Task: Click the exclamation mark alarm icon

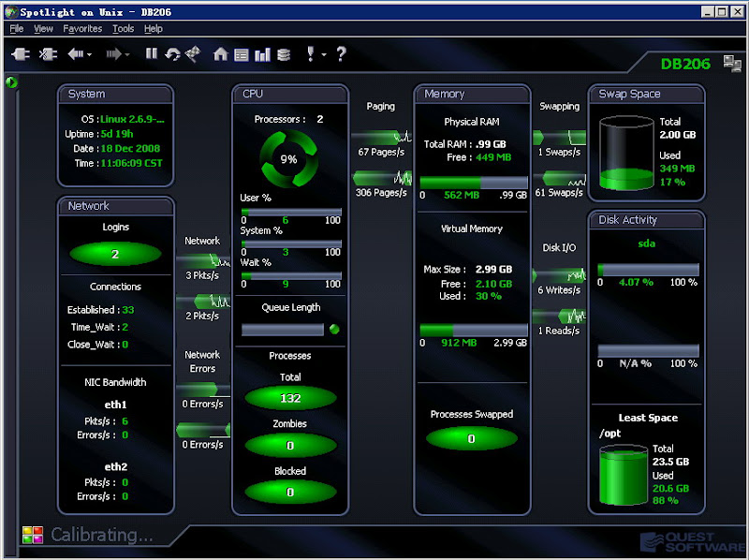Action: coord(311,54)
